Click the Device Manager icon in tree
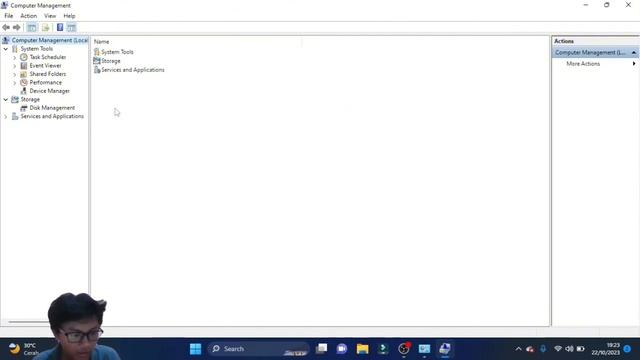The height and width of the screenshot is (360, 640). pos(24,91)
